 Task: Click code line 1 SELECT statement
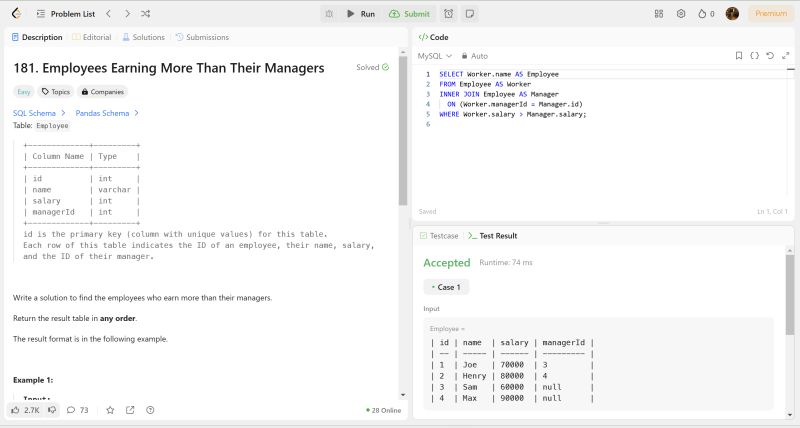coord(499,74)
